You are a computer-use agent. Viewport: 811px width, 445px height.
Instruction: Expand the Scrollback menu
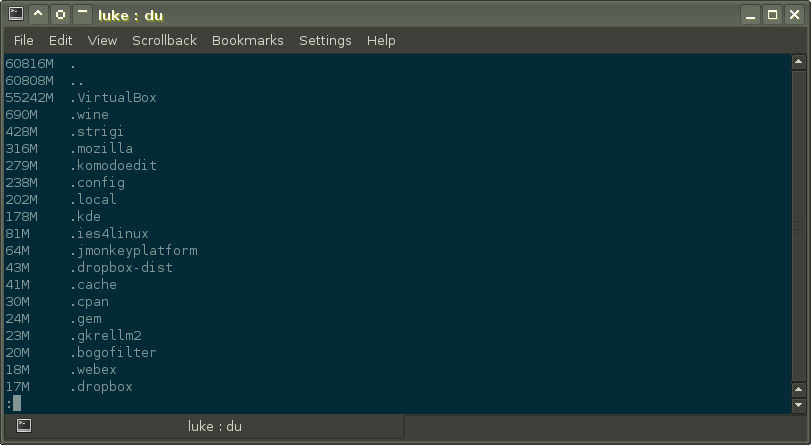point(164,40)
